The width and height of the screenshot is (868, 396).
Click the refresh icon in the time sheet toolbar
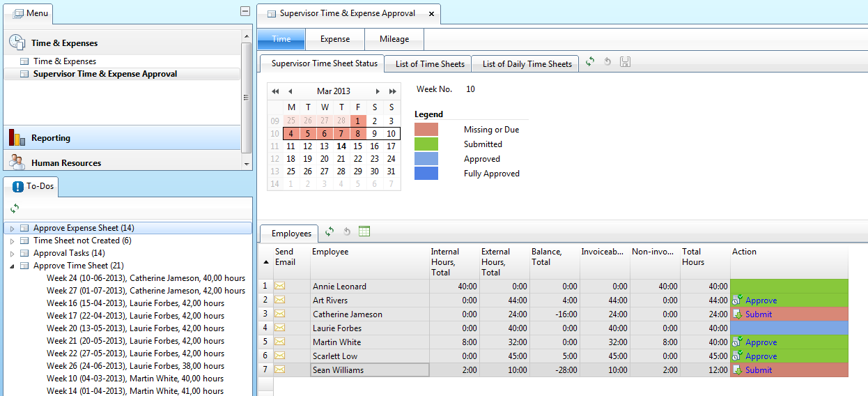[x=590, y=62]
